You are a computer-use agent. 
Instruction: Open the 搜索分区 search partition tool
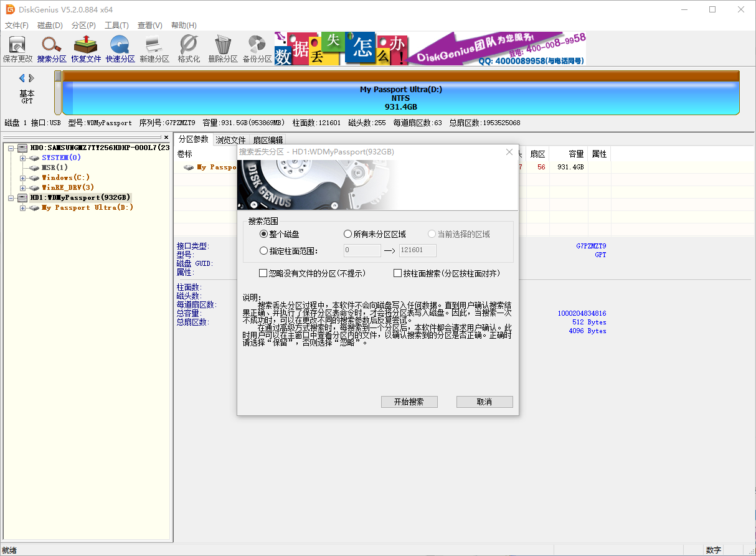click(x=52, y=50)
